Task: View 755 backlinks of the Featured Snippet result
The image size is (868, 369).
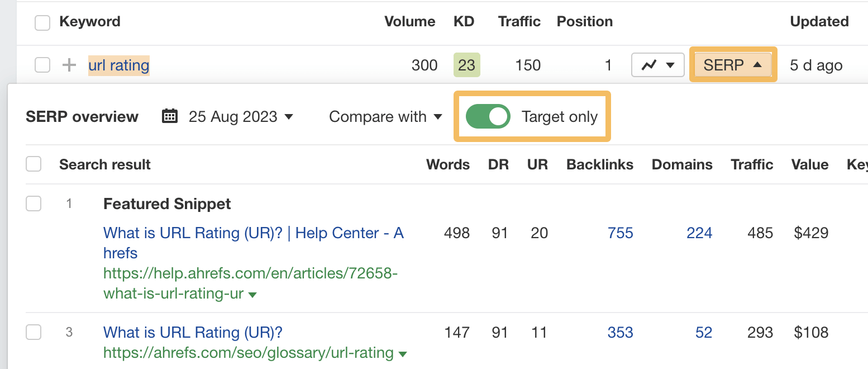Action: coord(620,233)
